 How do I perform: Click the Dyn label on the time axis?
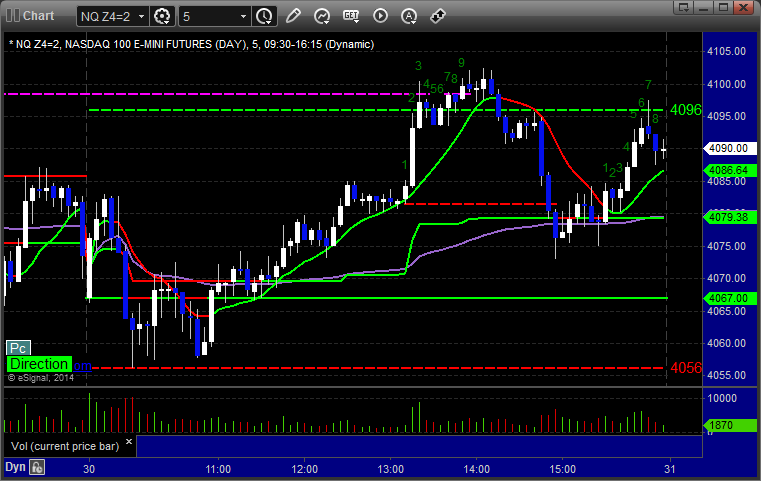tap(15, 467)
